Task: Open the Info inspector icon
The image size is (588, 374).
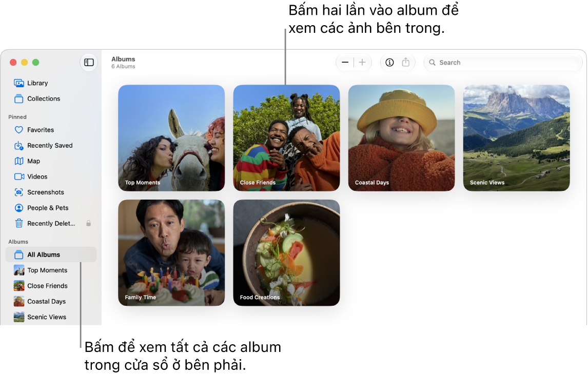Action: pos(389,62)
